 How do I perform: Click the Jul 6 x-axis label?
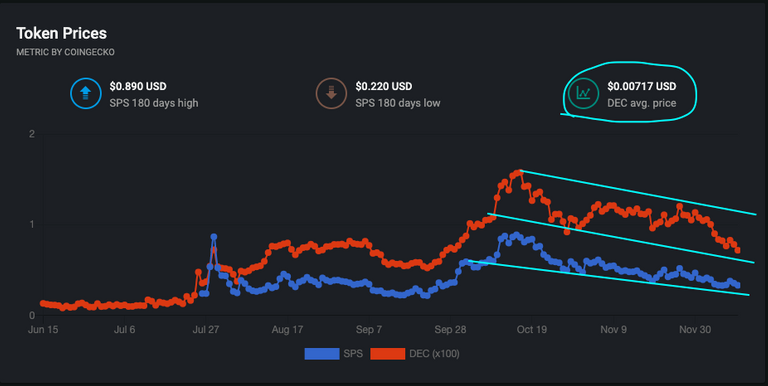coord(124,330)
